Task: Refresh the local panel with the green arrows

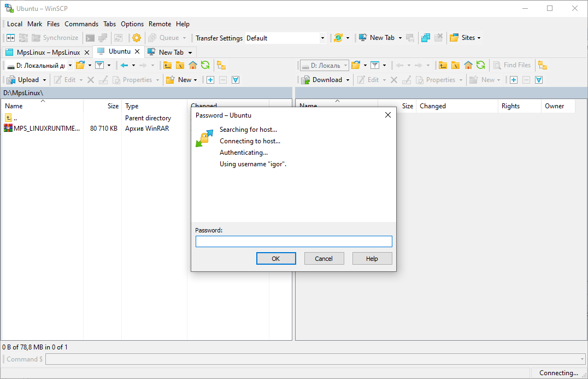Action: (x=205, y=65)
